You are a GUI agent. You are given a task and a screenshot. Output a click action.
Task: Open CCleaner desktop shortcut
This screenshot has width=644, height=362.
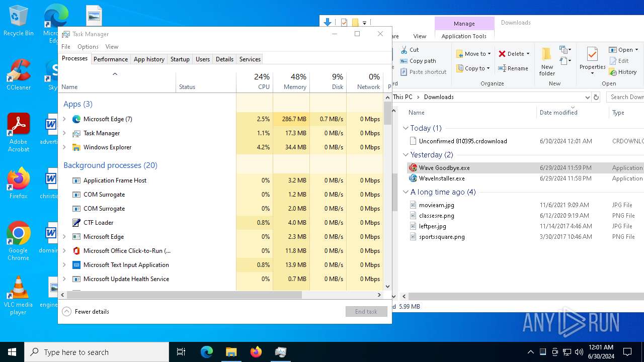pyautogui.click(x=19, y=75)
